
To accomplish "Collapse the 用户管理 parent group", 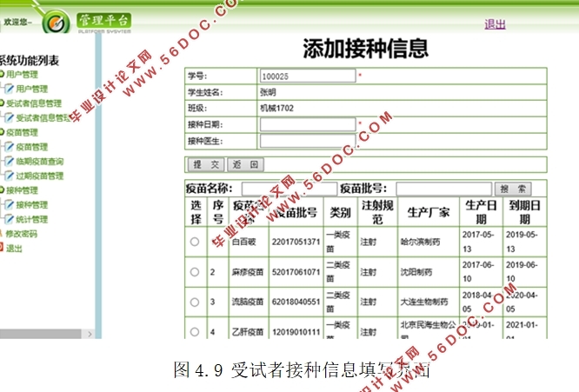I will pyautogui.click(x=2, y=74).
